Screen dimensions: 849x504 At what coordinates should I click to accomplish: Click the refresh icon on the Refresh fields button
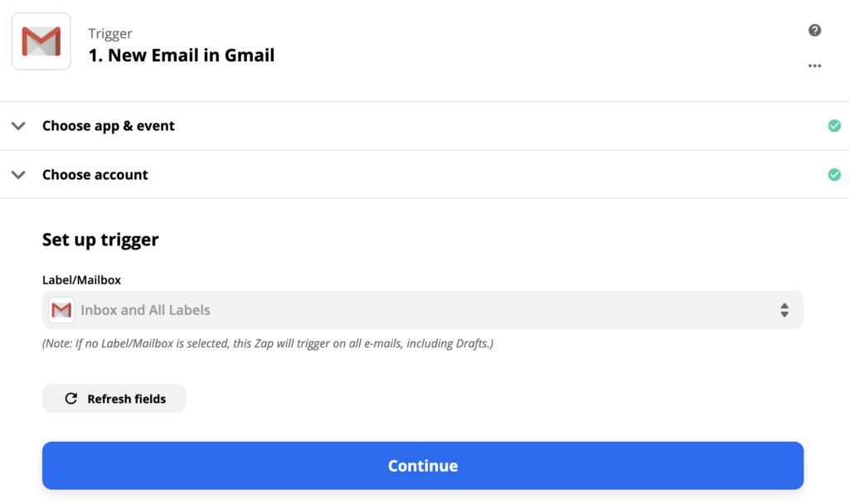73,398
